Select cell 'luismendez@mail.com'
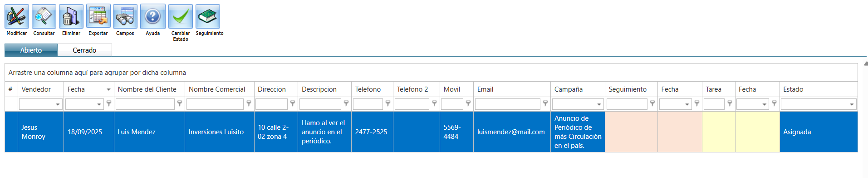 (512, 132)
